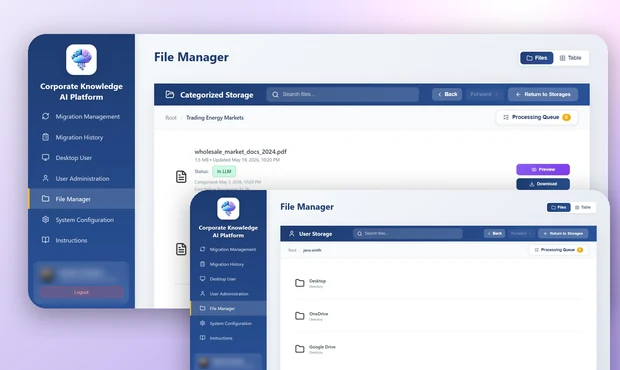Switch to Files view in front window
This screenshot has width=620, height=370.
point(559,207)
